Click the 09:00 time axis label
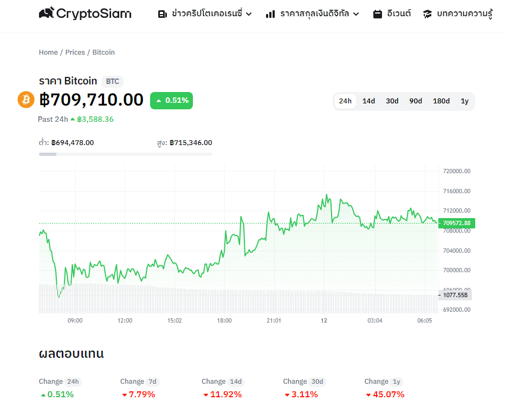Screen dimensions: 505x420 tap(75, 320)
